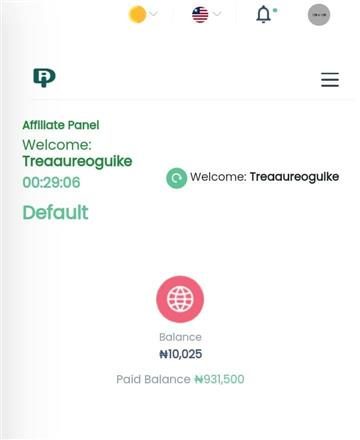The image size is (360, 440).
Task: Click the green notification dot badge
Action: point(275,10)
